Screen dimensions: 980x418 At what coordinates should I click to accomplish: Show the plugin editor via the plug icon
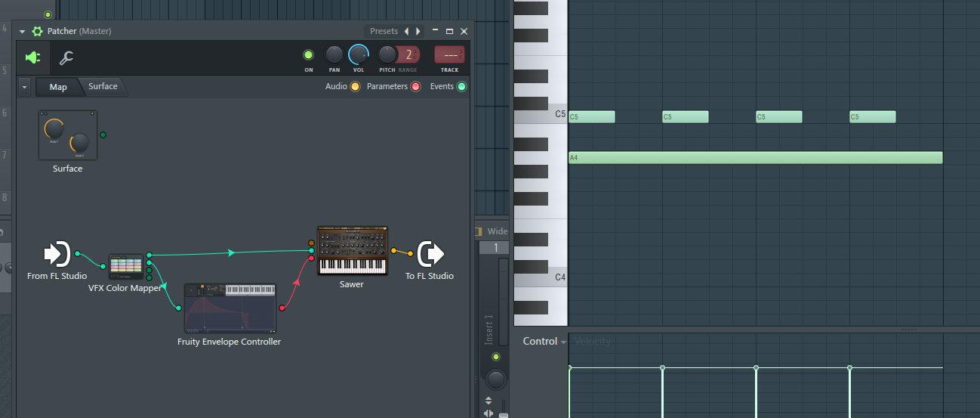(x=33, y=57)
